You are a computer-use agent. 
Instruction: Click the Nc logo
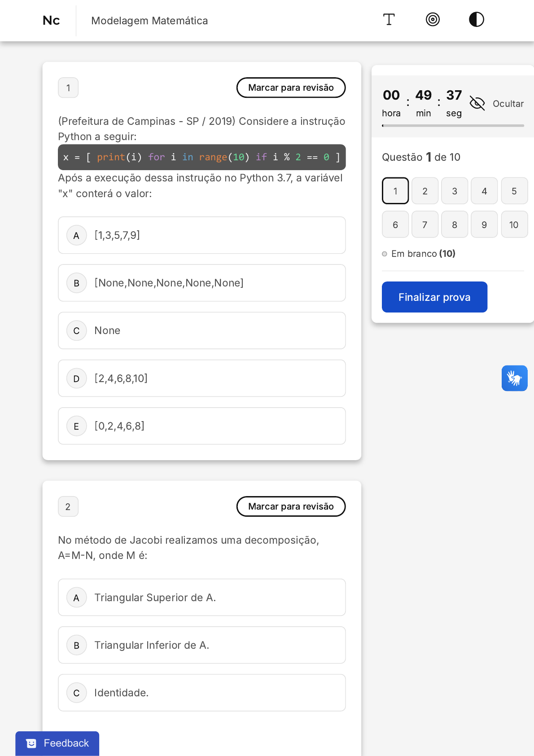[x=51, y=21]
